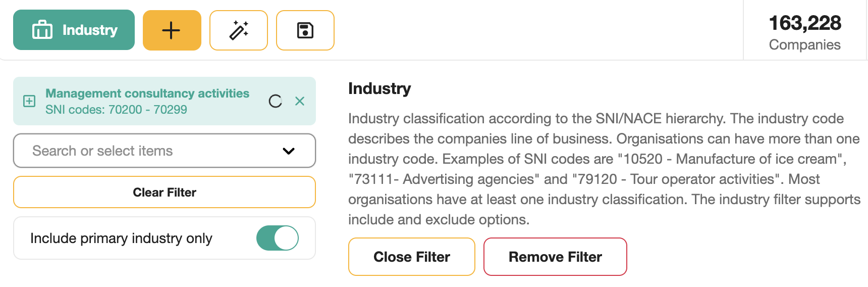The image size is (868, 287).
Task: Click the Close Filter button
Action: point(412,257)
